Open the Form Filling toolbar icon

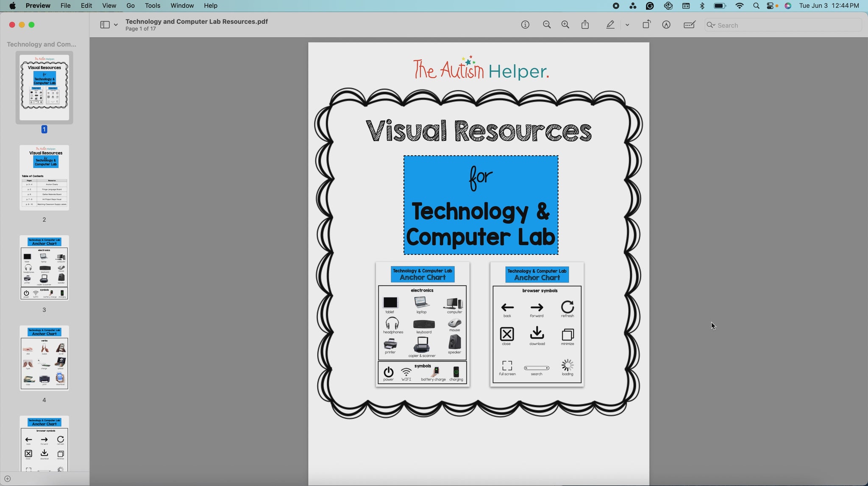690,25
